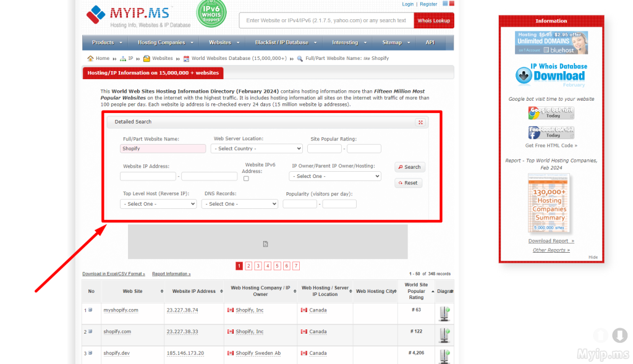Click the red theme square at top right
Viewport: 633px width, 364px height.
coord(452,3)
